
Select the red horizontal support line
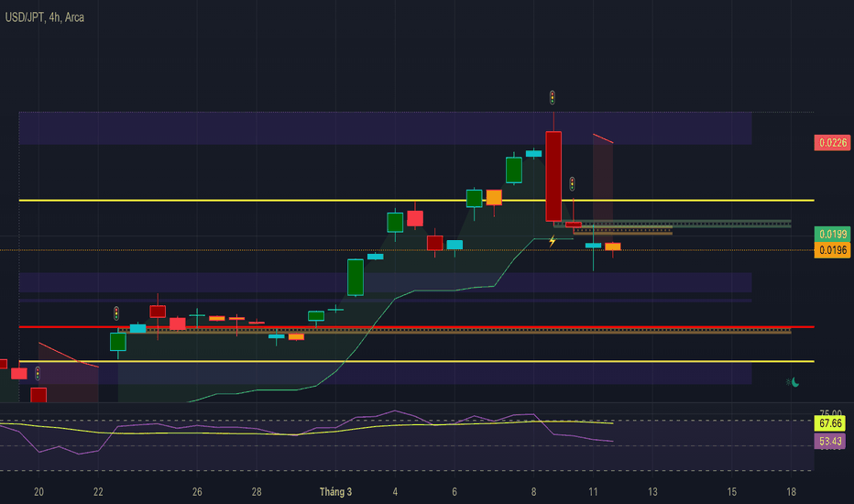[x=412, y=326]
